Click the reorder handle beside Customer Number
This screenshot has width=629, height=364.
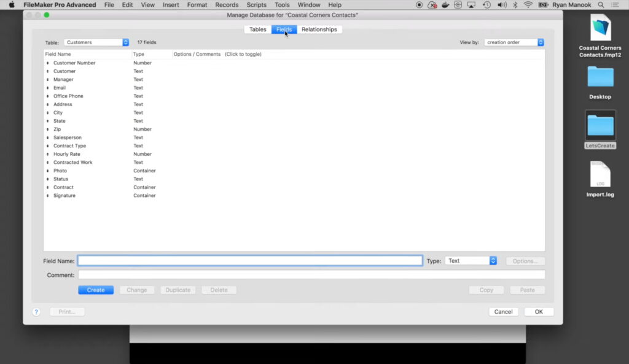pos(48,63)
